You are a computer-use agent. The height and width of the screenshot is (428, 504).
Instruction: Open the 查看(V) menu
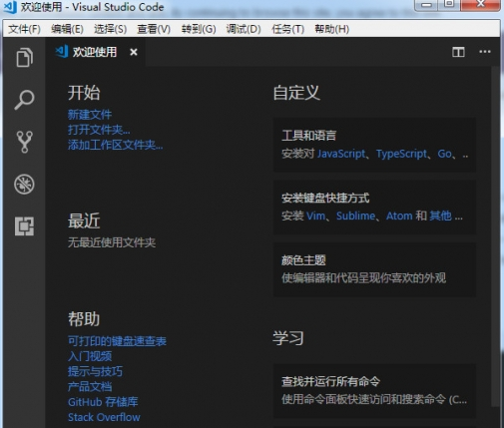coord(154,29)
